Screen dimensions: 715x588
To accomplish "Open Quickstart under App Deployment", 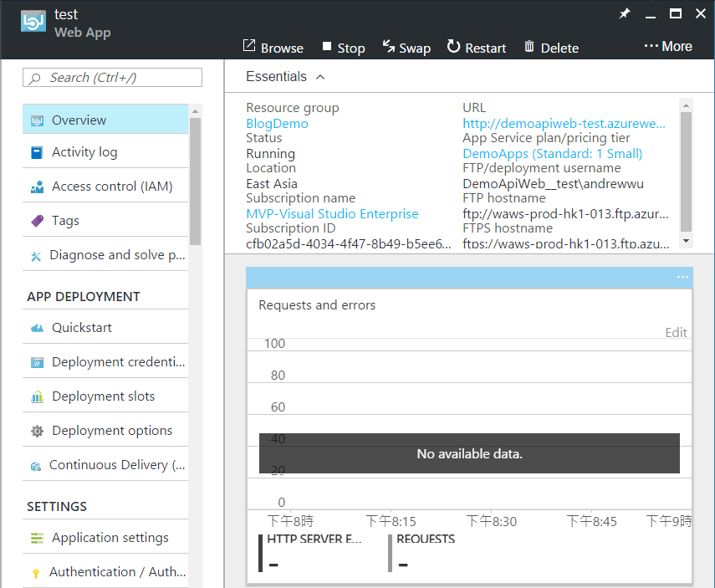I will 81,328.
